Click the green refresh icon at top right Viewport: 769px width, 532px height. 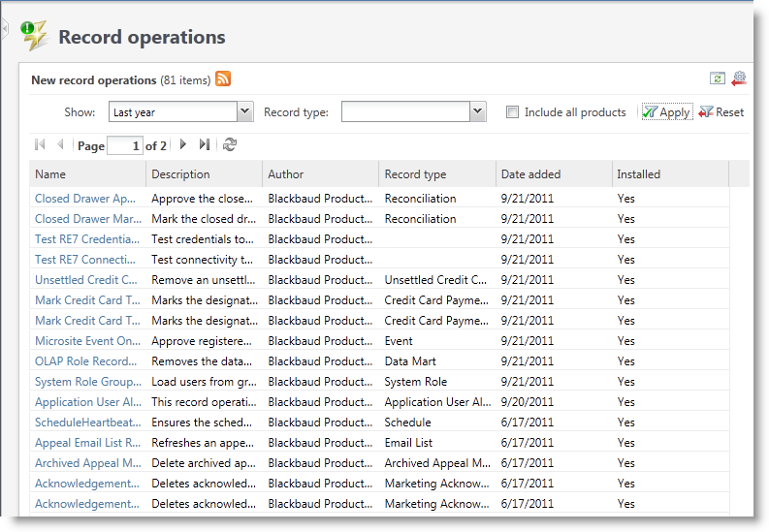pos(718,79)
